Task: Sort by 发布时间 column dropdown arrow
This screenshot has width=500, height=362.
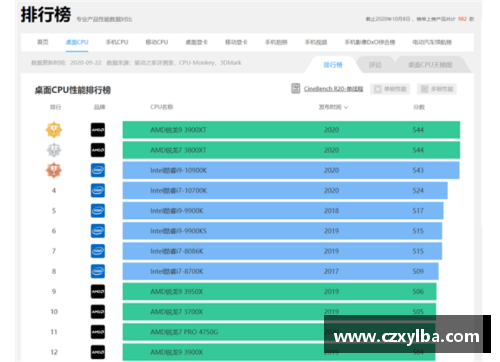Action: [x=346, y=107]
